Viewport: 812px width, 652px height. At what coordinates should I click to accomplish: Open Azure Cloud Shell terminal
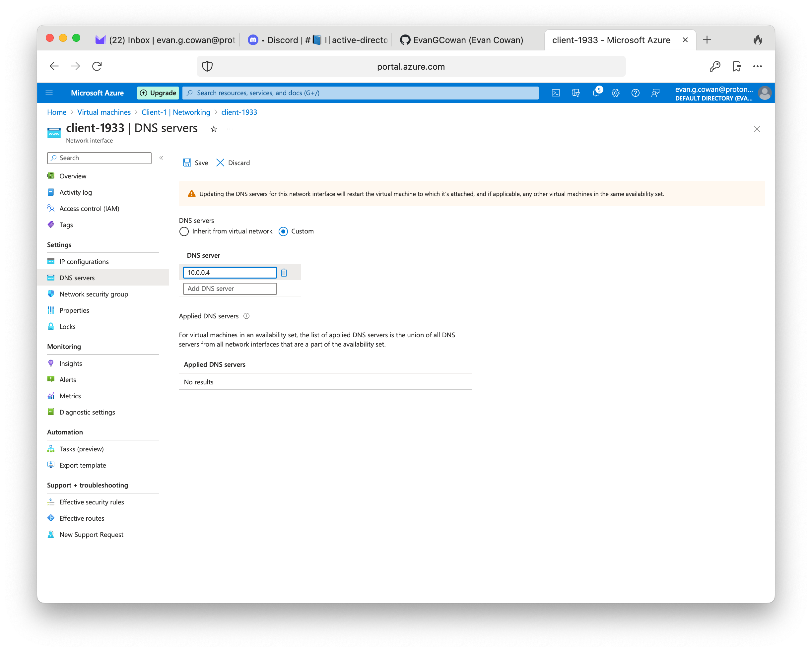[556, 93]
